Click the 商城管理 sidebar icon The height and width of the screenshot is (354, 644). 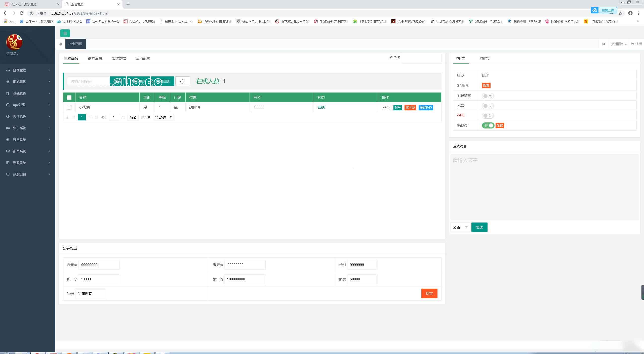[x=8, y=82]
